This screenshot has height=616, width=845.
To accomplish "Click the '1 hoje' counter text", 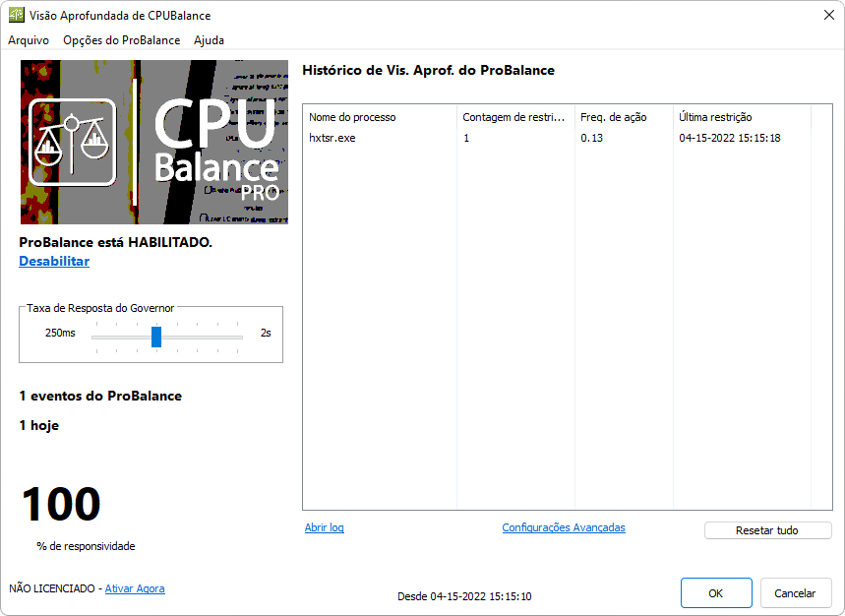I will point(38,426).
